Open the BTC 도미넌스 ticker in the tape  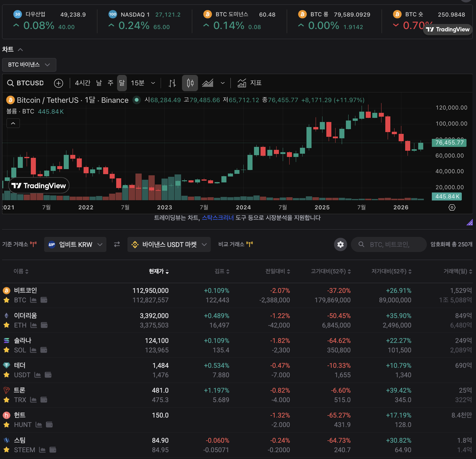tap(239, 21)
